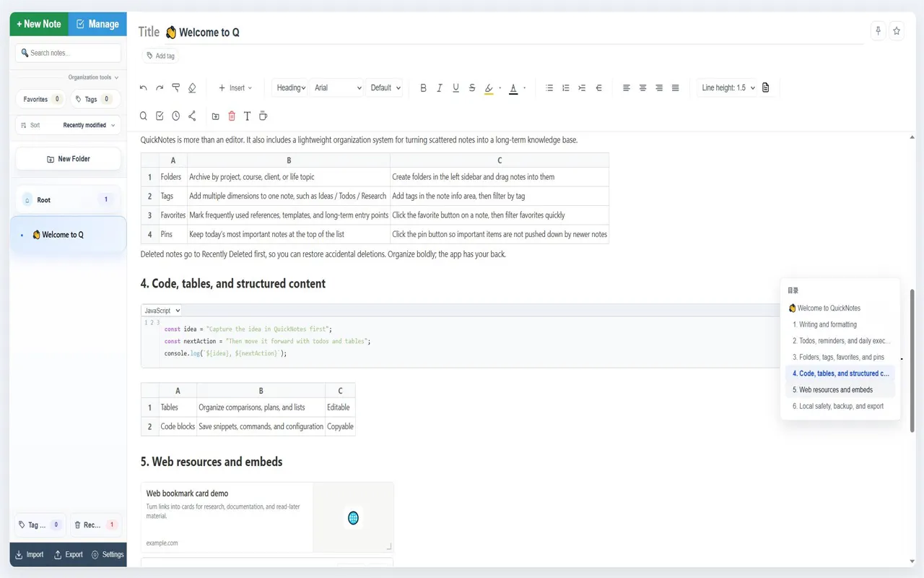Click Add tag under the title
The width and height of the screenshot is (924, 578).
tap(160, 56)
